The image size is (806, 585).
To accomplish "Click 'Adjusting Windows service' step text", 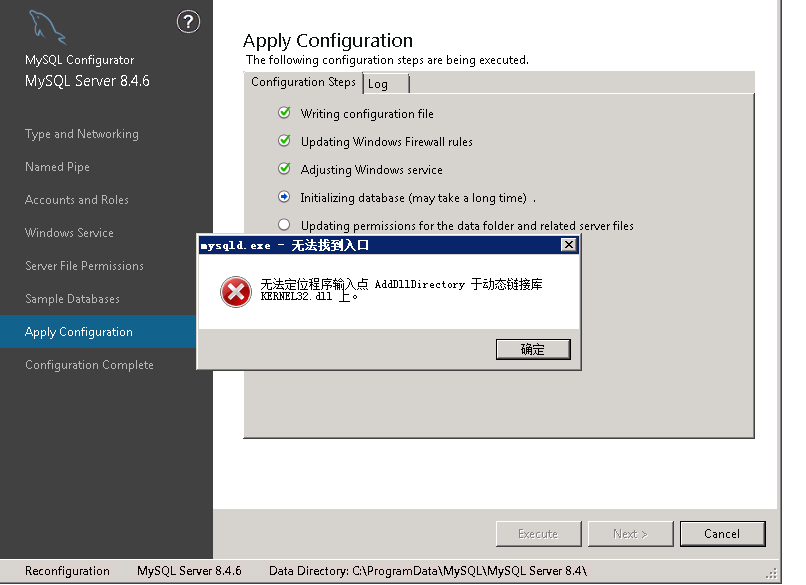I will pyautogui.click(x=372, y=170).
